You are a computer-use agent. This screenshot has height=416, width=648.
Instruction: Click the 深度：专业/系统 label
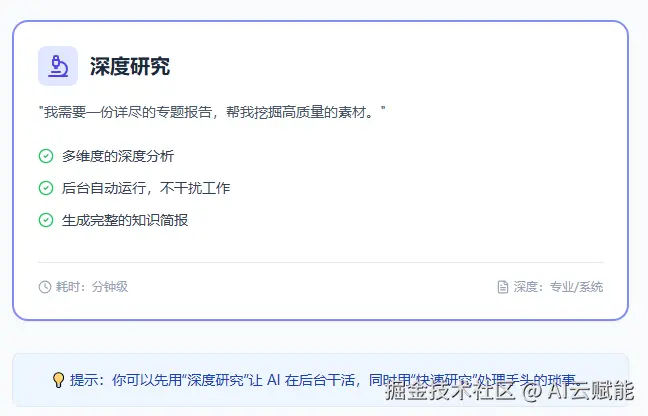coord(558,287)
